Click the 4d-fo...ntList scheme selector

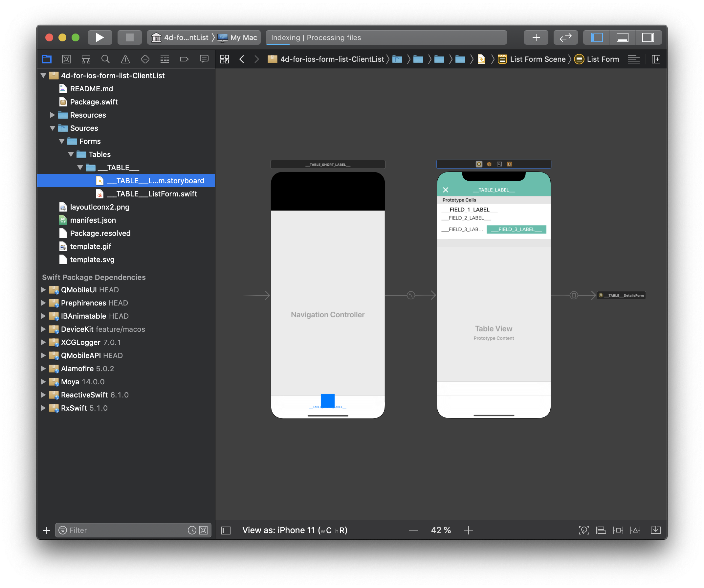click(x=180, y=37)
